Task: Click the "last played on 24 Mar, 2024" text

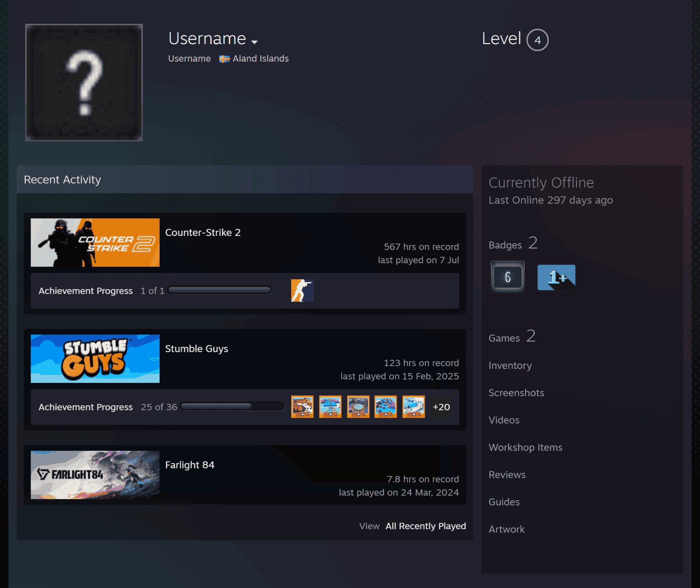Action: click(x=399, y=493)
